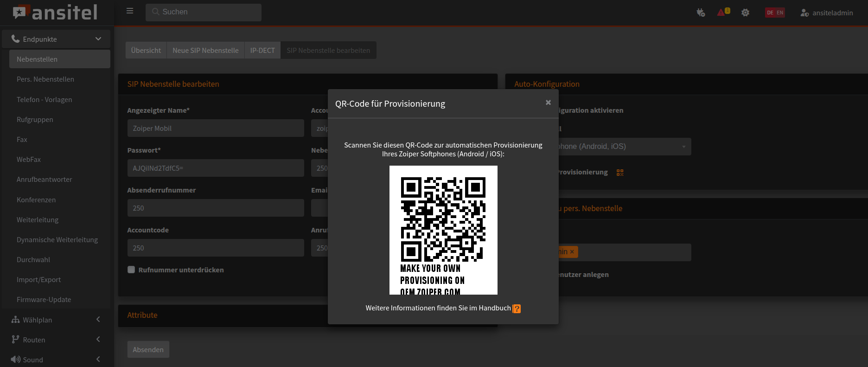Open Import/Export in the sidebar

pyautogui.click(x=60, y=280)
